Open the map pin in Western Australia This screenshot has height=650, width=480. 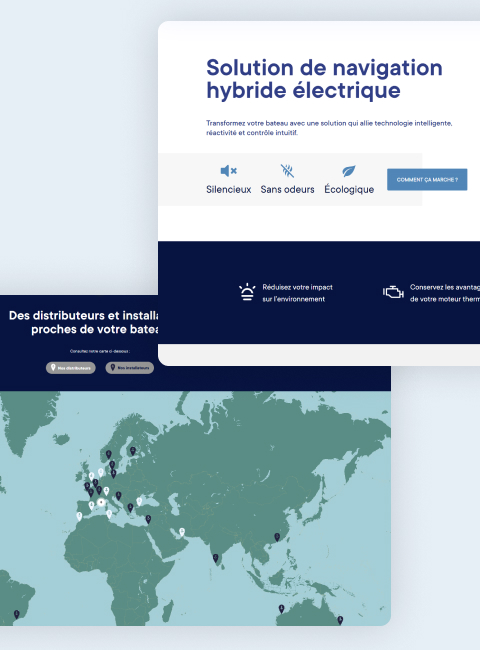coord(281,609)
